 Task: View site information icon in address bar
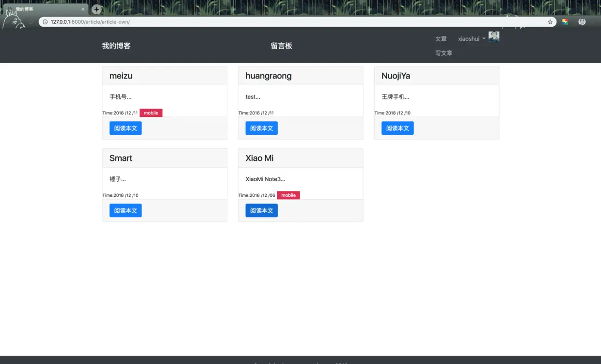[x=45, y=22]
